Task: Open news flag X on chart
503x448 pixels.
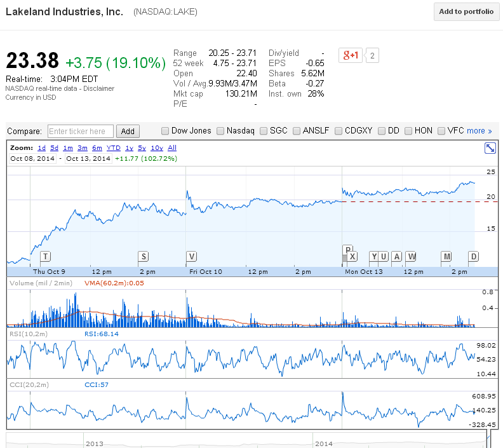Action: point(352,257)
